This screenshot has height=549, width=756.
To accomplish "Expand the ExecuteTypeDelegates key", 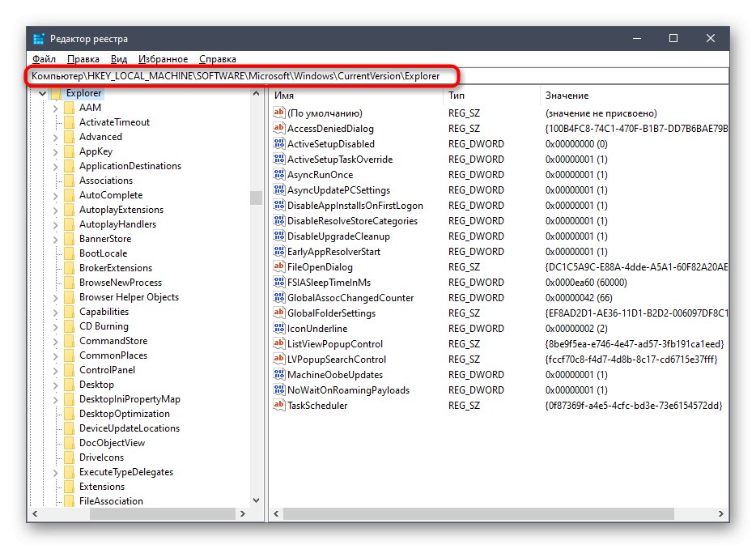I will point(56,473).
